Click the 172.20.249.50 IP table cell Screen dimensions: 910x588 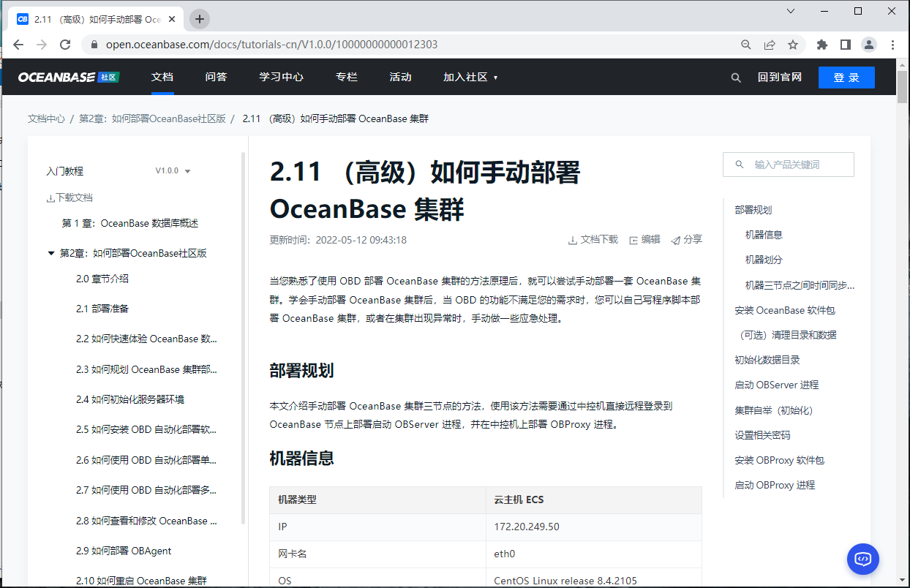click(x=593, y=527)
